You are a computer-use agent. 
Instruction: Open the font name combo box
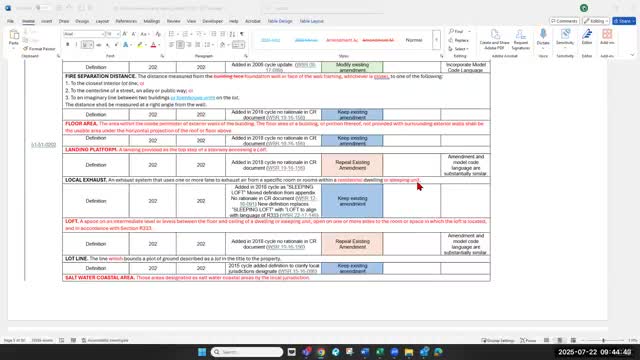(84, 34)
